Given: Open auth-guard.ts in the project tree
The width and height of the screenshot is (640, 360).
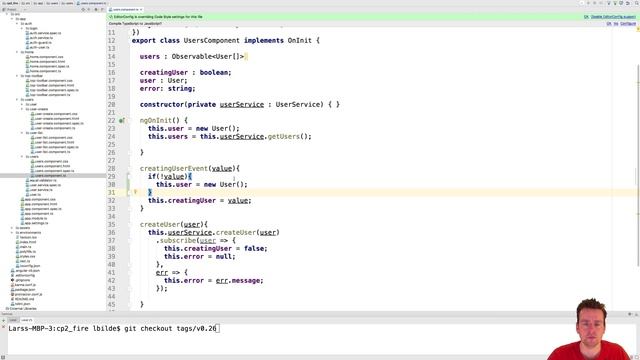Looking at the screenshot, I should pos(40,42).
